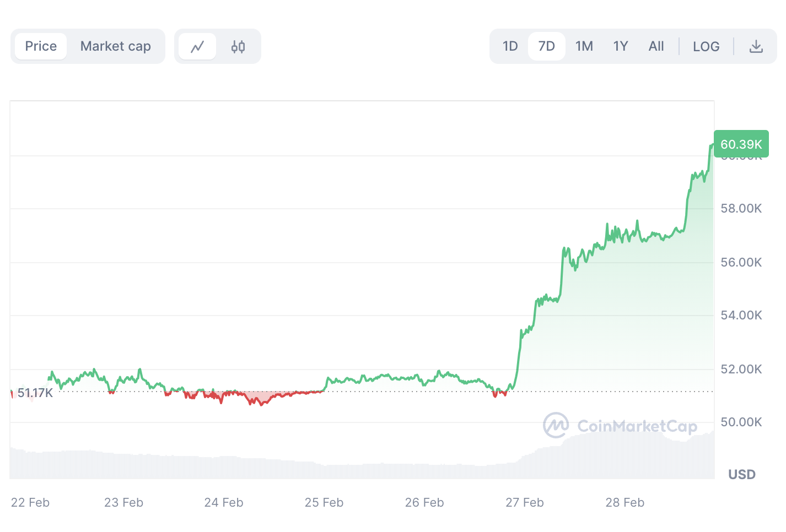Click the 51.17K dotted baseline label

point(35,393)
